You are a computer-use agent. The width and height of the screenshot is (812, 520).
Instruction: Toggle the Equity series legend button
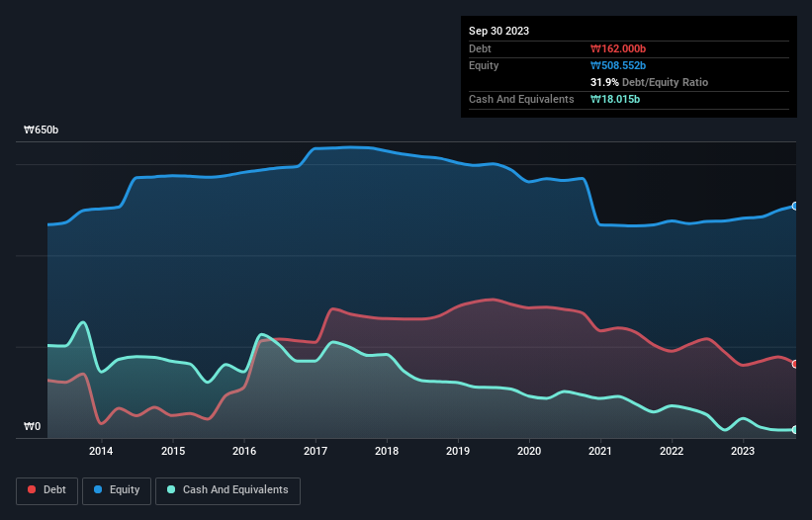117,489
